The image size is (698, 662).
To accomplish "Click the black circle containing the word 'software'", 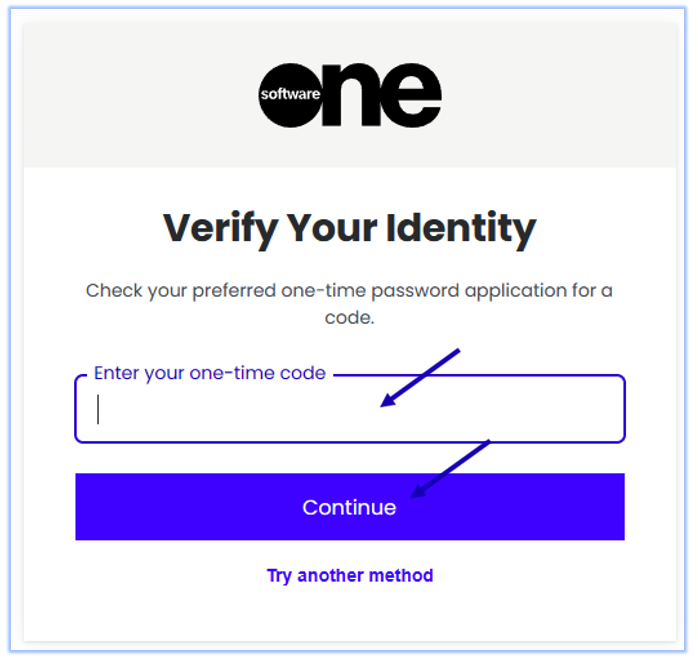I will (x=290, y=96).
